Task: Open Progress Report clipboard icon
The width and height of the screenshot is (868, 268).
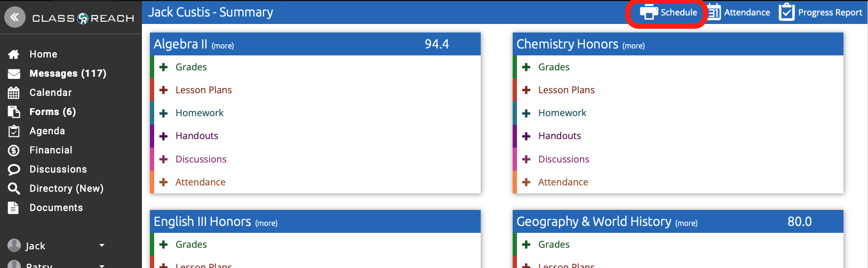Action: tap(786, 12)
